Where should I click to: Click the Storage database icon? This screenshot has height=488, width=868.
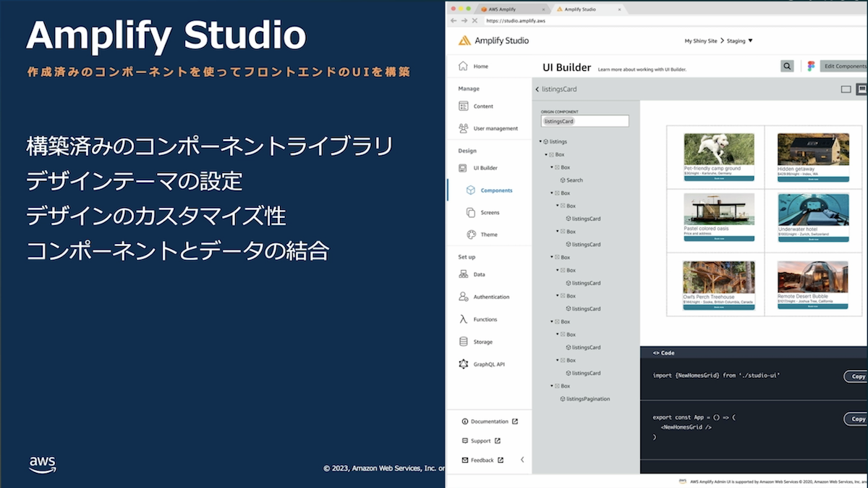[x=463, y=342]
